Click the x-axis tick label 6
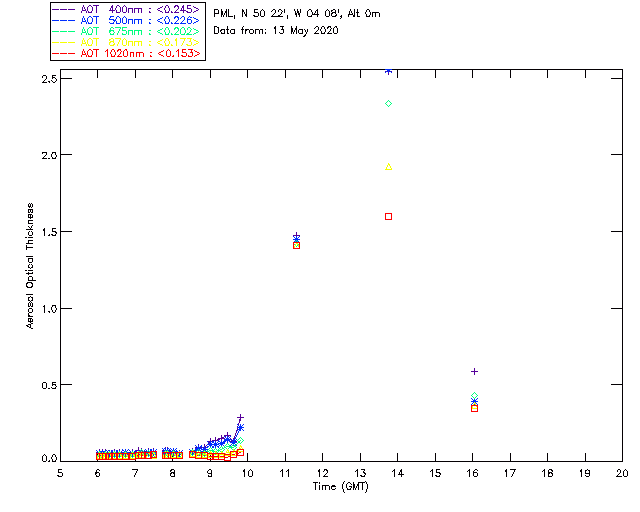Image resolution: width=640 pixels, height=512 pixels. click(98, 473)
